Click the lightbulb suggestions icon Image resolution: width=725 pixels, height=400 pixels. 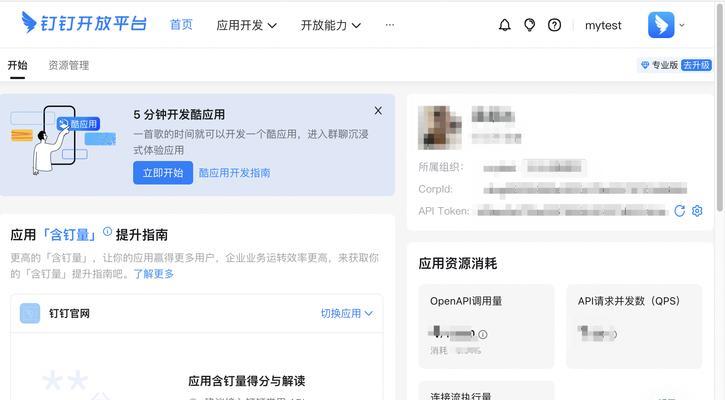pyautogui.click(x=529, y=25)
